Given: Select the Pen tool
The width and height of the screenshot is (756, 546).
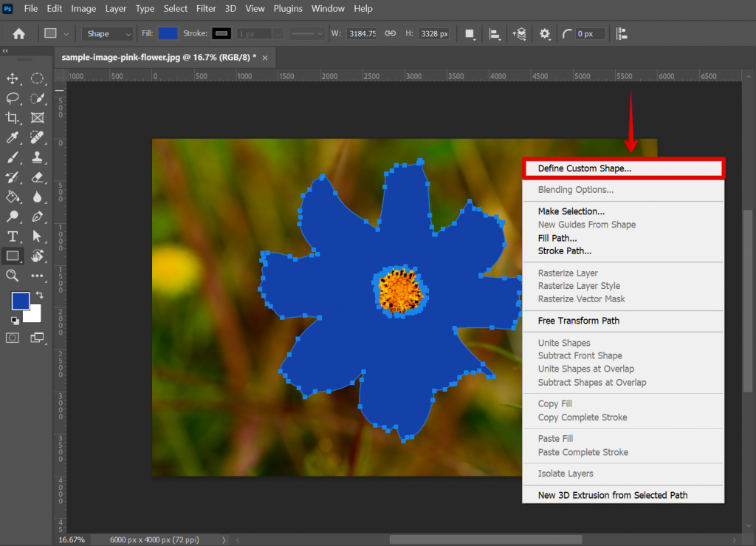Looking at the screenshot, I should coord(36,217).
